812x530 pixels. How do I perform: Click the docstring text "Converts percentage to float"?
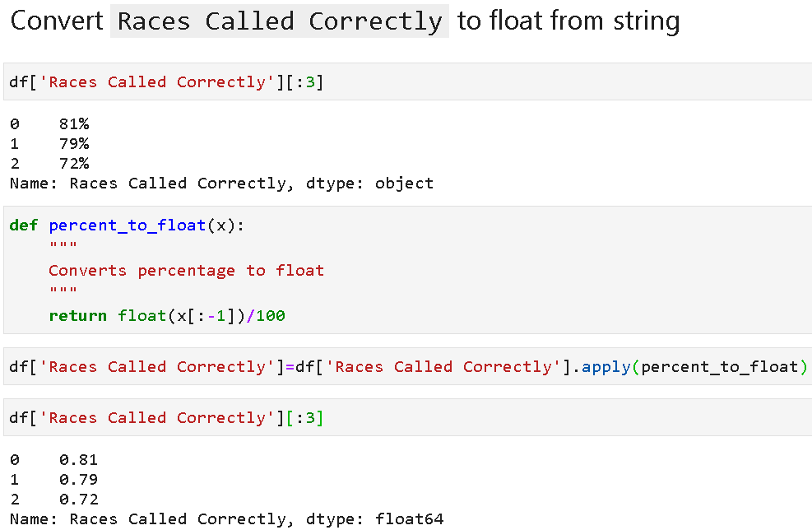pos(186,270)
